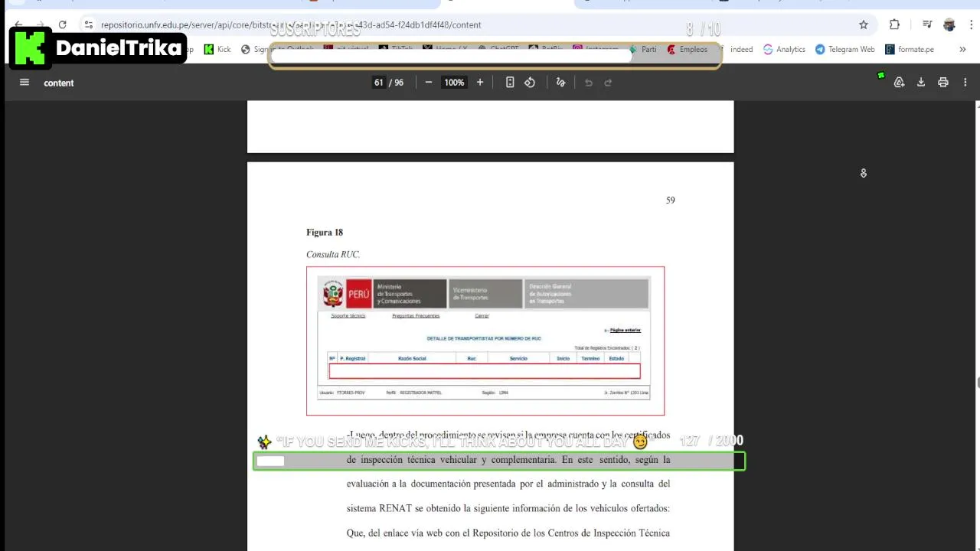
Task: Click 'Razón Social' column header in figure
Action: point(412,358)
